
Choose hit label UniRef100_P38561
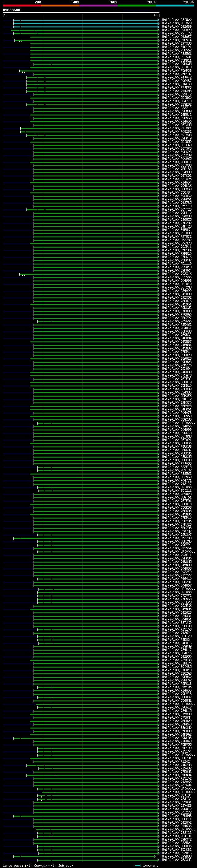pos(177,54)
